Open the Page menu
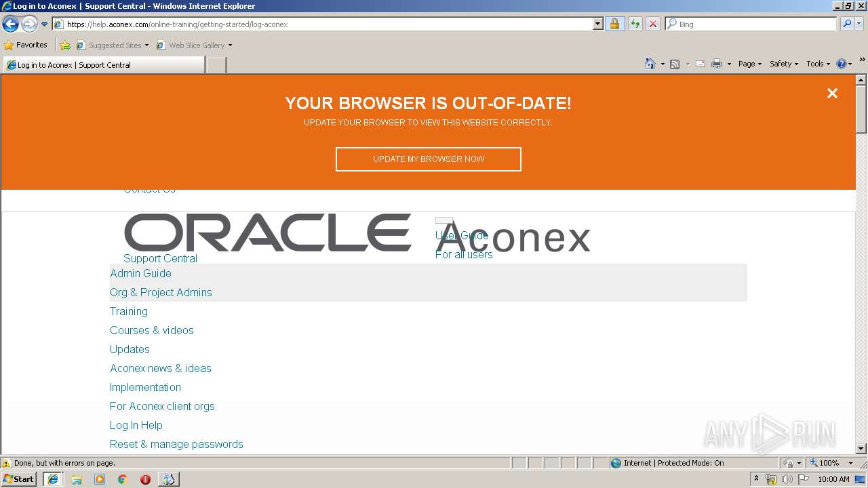The height and width of the screenshot is (488, 868). point(750,64)
